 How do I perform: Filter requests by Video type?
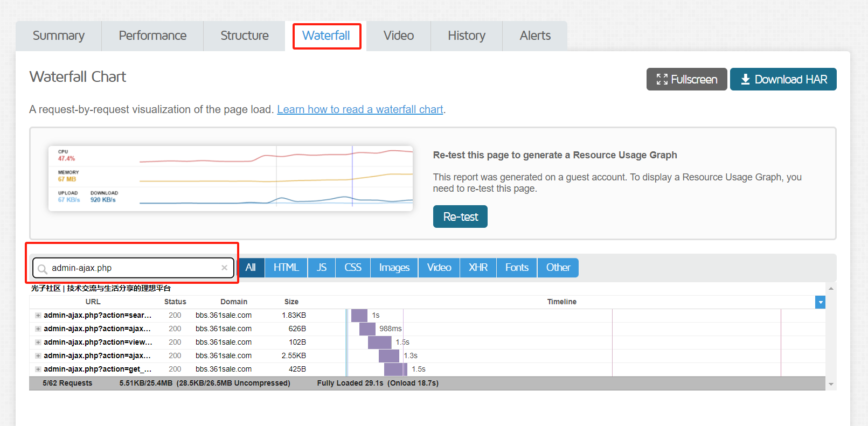439,268
